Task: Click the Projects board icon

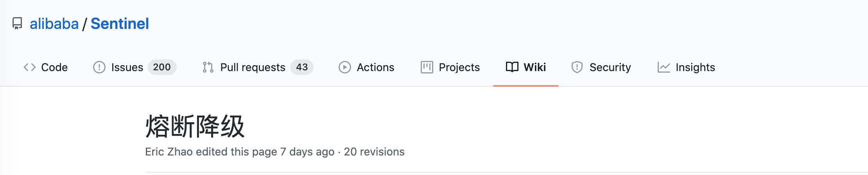Action: point(427,67)
